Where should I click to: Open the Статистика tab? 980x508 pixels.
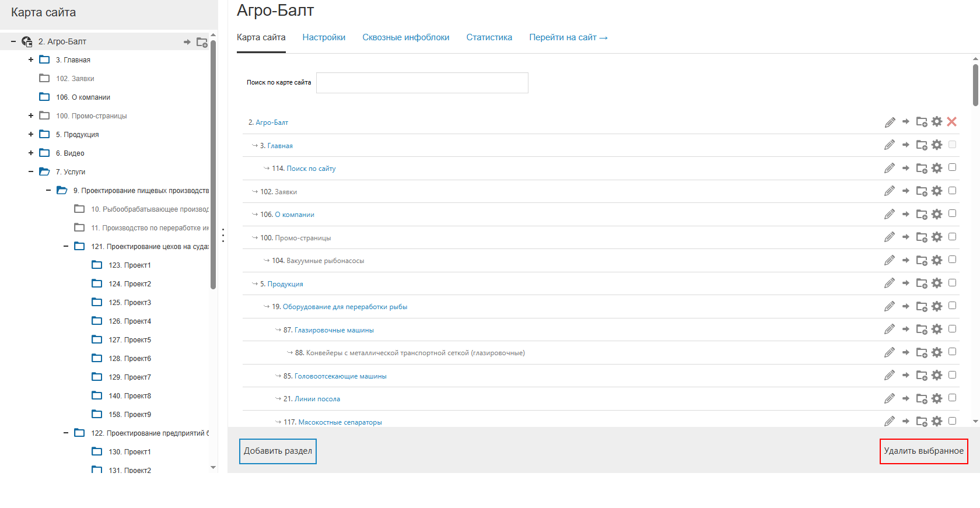(x=489, y=37)
